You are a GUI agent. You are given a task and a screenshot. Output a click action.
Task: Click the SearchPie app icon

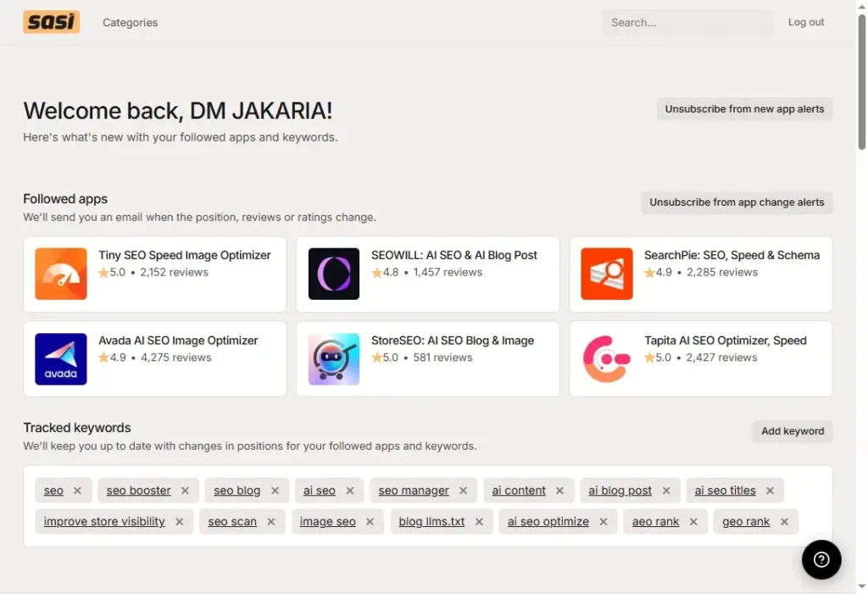[606, 274]
